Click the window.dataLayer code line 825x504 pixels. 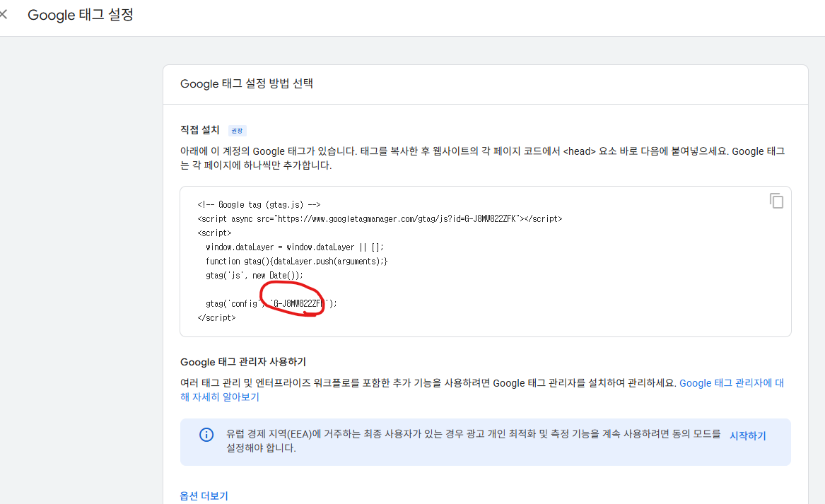[295, 247]
